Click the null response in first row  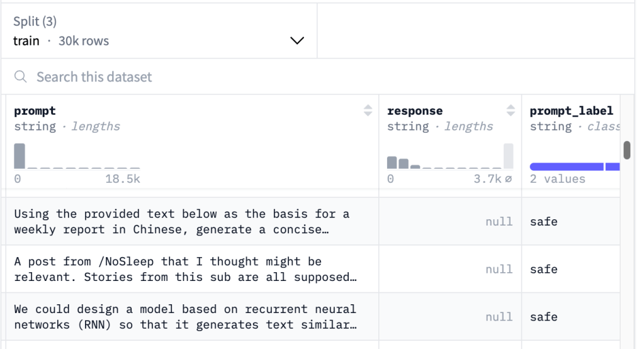[499, 222]
